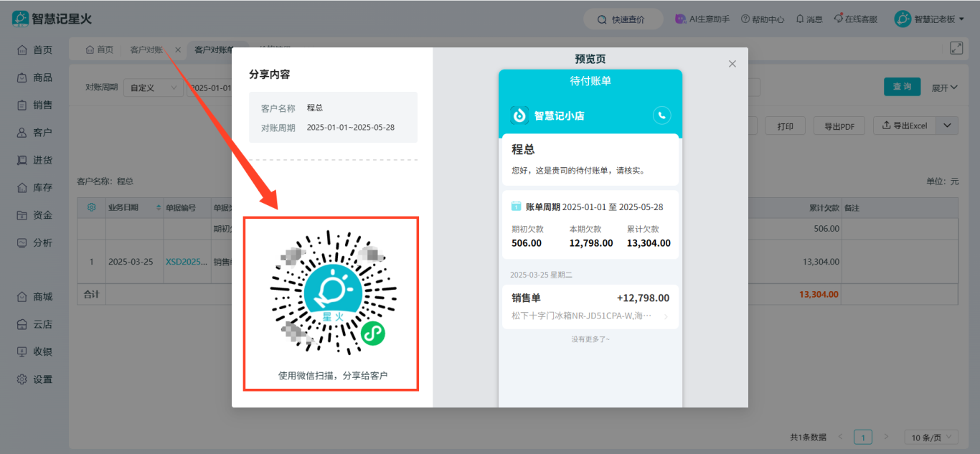Image resolution: width=980 pixels, height=454 pixels.
Task: Click the 智慧记小店 shop logo in the preview
Action: (519, 115)
